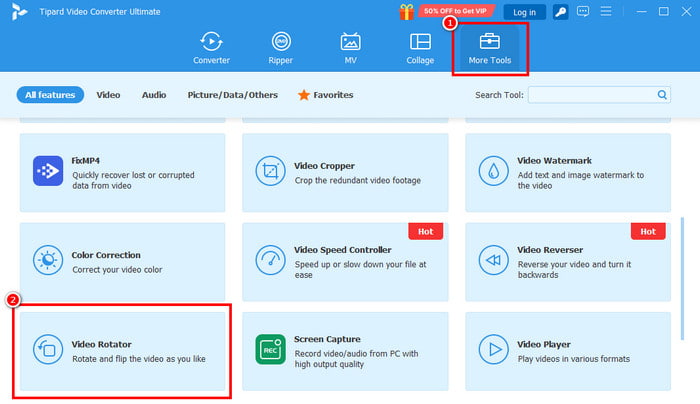Click the Screen Capture title
The height and width of the screenshot is (404, 700).
click(327, 339)
